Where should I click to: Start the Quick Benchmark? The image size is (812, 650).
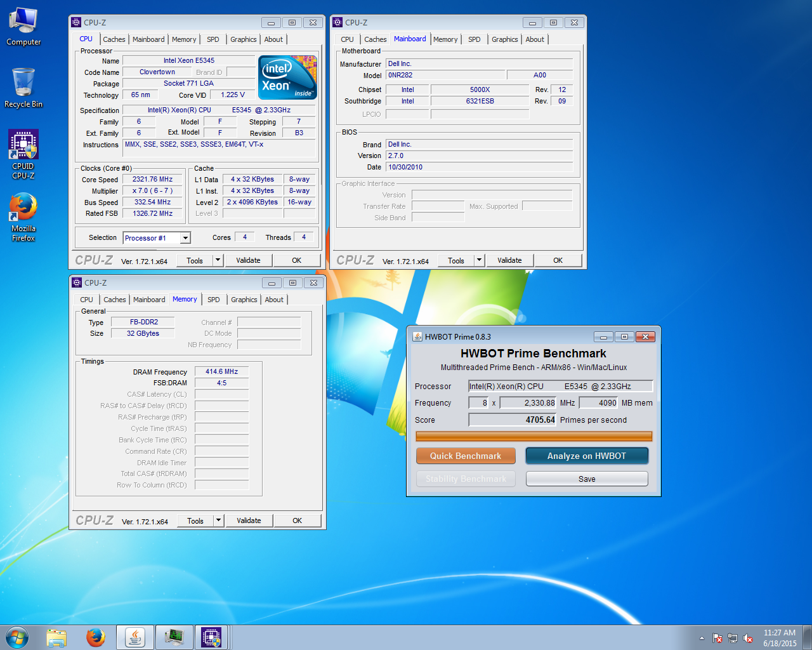tap(466, 456)
